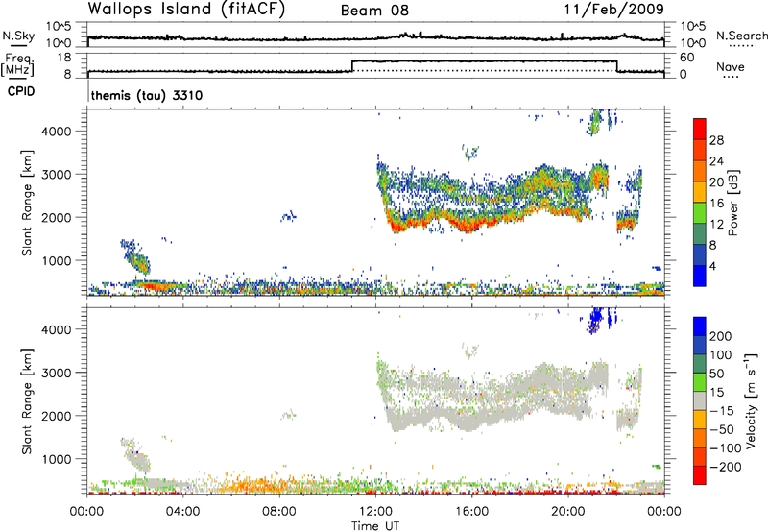This screenshot has height=532, width=768.
Task: Click the frequency step up near 11:00
Action: (x=352, y=66)
